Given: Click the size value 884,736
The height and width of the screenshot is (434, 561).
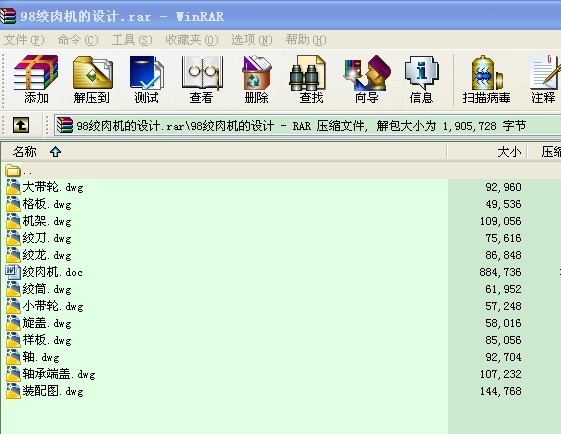Looking at the screenshot, I should click(x=501, y=272).
